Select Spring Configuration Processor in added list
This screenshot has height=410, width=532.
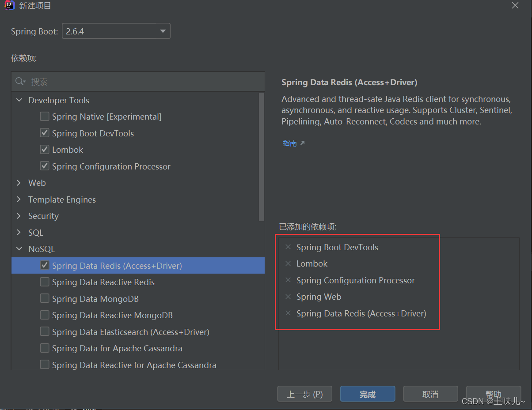pos(356,280)
